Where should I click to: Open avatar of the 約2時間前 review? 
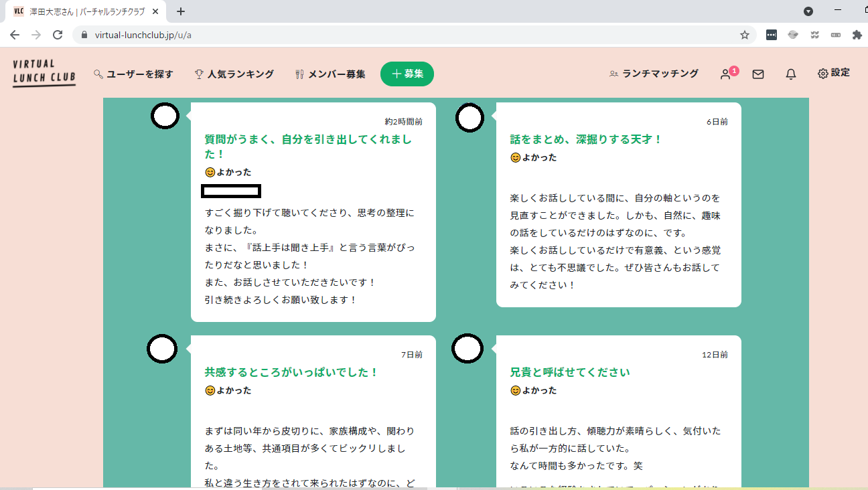[x=165, y=116]
